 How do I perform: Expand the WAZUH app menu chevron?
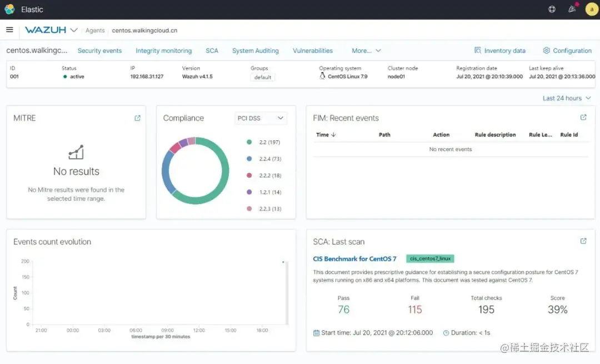click(x=74, y=30)
